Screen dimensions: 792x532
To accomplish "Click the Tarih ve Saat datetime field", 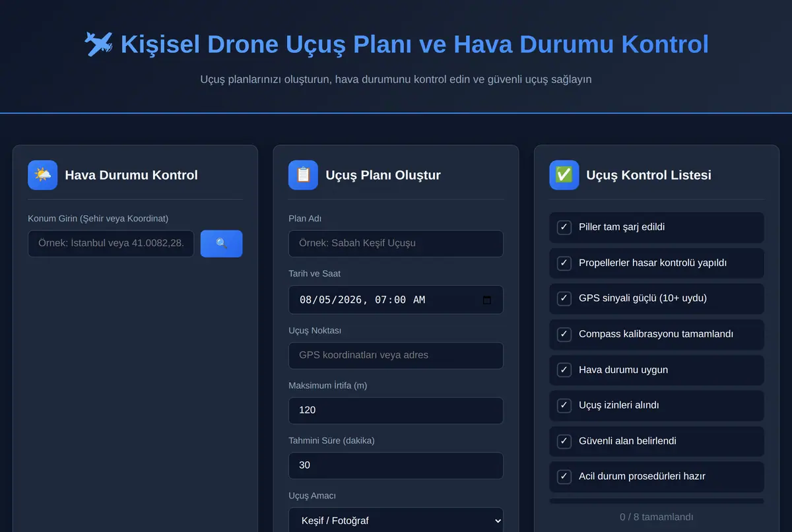I will [x=396, y=300].
